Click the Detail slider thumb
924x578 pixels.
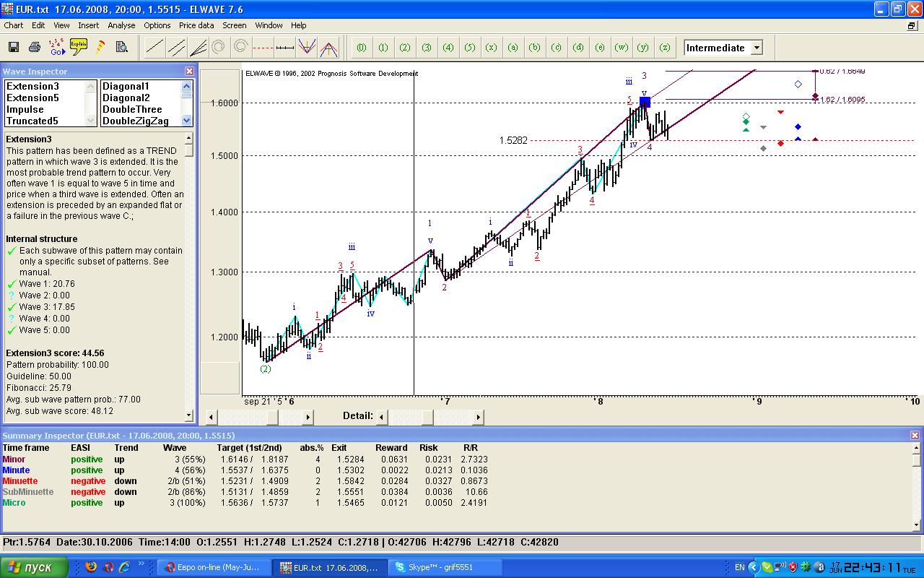(x=427, y=417)
